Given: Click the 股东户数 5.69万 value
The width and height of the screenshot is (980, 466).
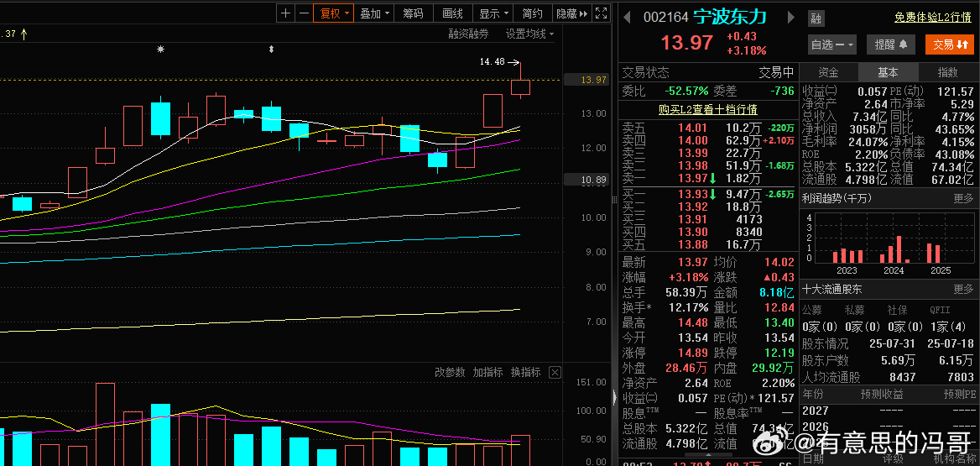Looking at the screenshot, I should (898, 360).
